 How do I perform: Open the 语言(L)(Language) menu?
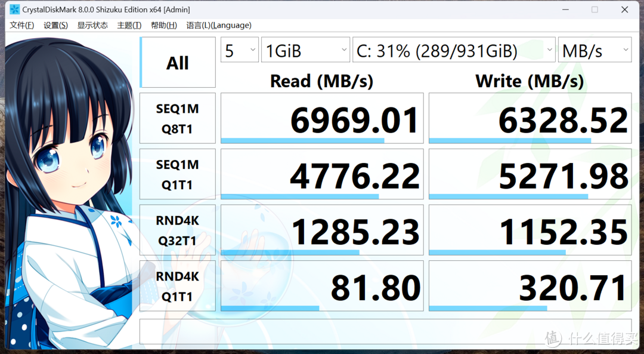click(219, 26)
